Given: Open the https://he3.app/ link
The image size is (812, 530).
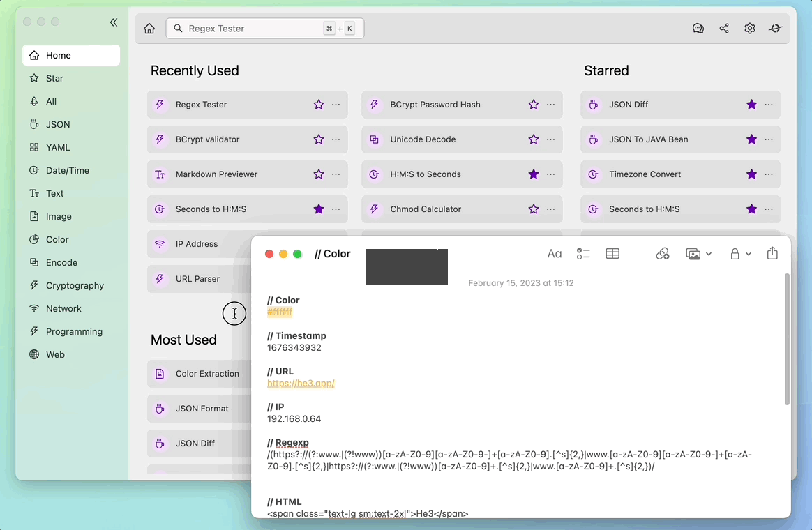Looking at the screenshot, I should coord(301,384).
